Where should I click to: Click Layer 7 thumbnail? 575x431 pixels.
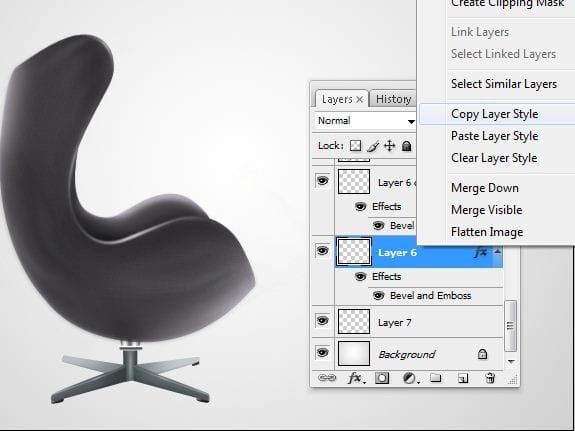354,321
